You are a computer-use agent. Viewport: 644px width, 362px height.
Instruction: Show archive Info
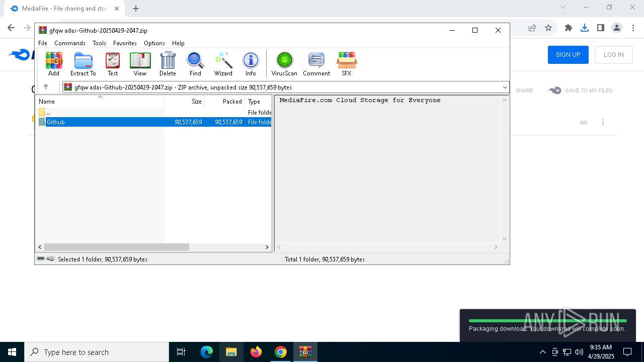pos(251,64)
